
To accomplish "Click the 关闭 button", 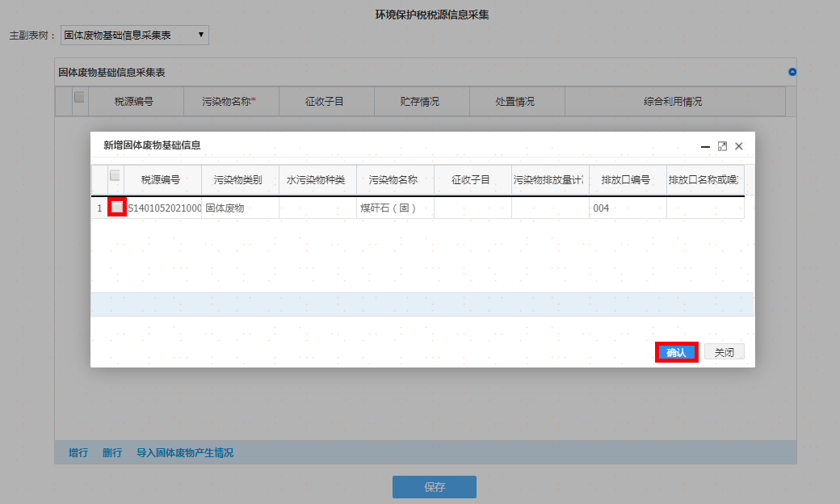I will (x=724, y=352).
